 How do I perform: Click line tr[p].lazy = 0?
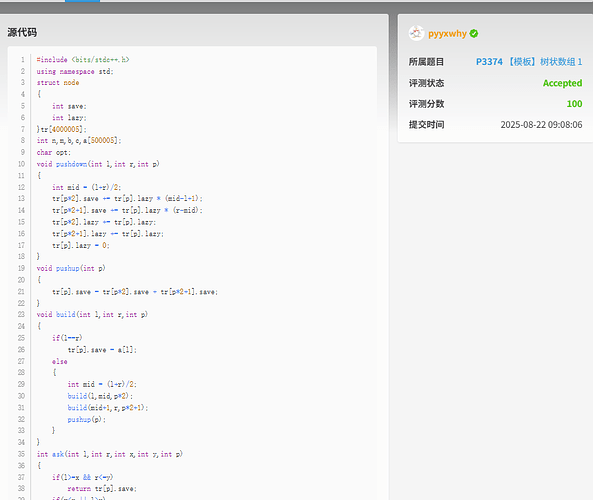click(x=81, y=245)
